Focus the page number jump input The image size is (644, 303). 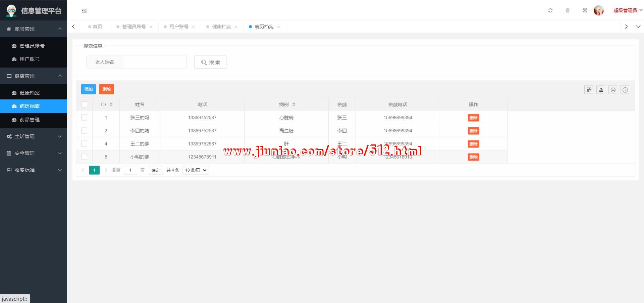[x=130, y=170]
